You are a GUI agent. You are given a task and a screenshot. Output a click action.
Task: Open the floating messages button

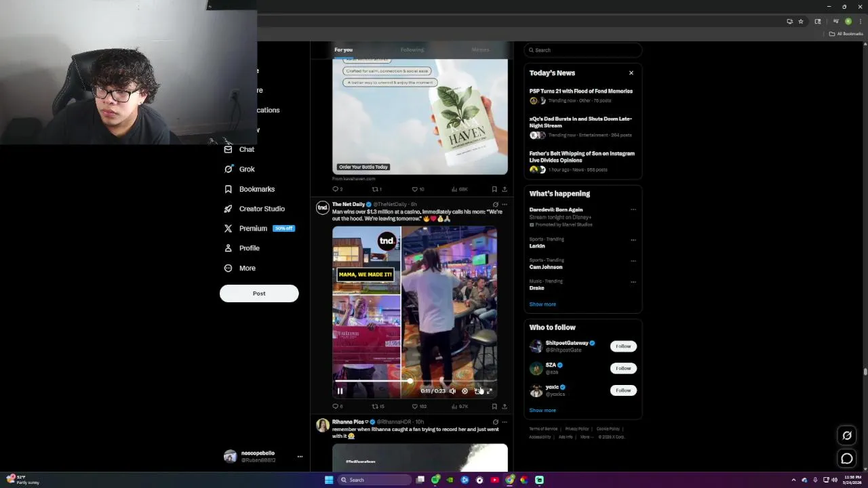(x=847, y=459)
